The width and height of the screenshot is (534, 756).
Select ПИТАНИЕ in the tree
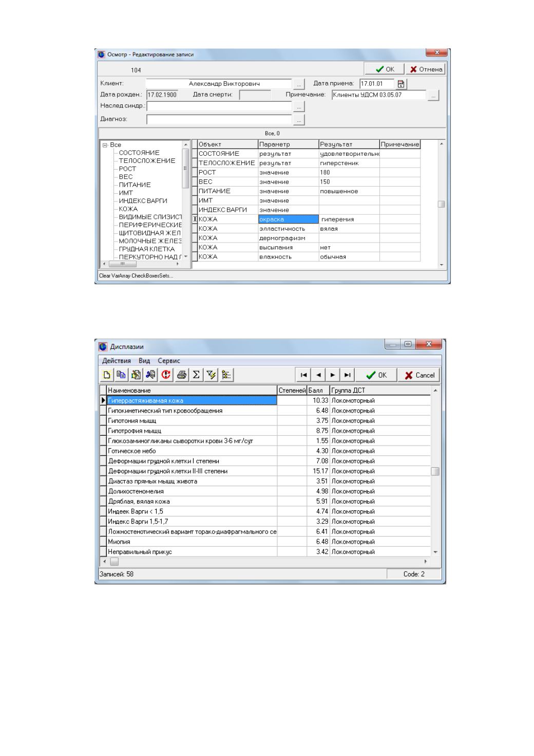(x=135, y=185)
